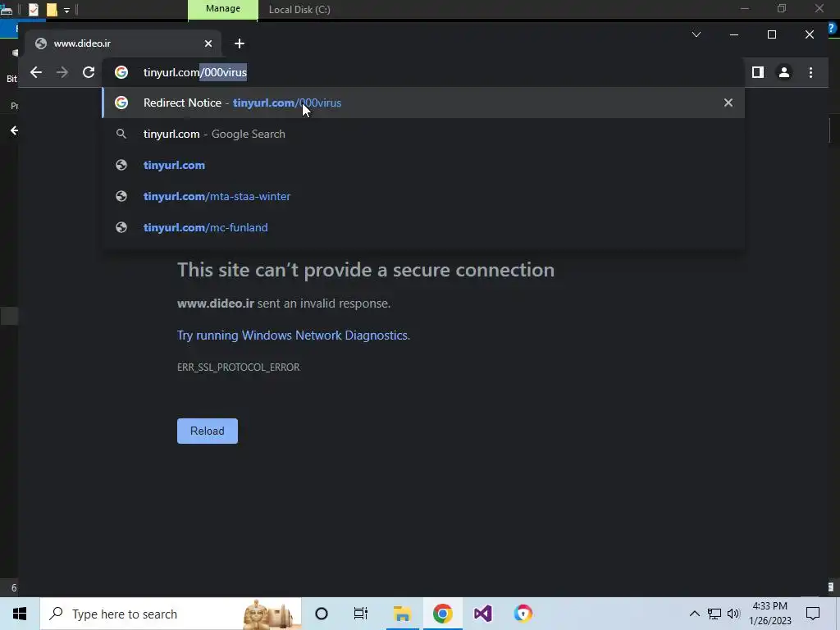Click the new folder icon in Explorer title bar
This screenshot has height=630, width=840.
coord(52,10)
